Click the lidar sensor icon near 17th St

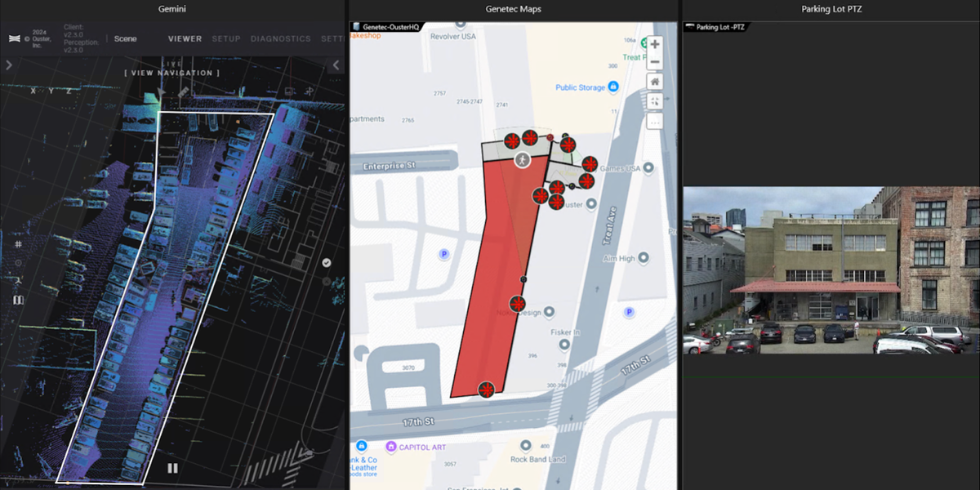pos(488,390)
